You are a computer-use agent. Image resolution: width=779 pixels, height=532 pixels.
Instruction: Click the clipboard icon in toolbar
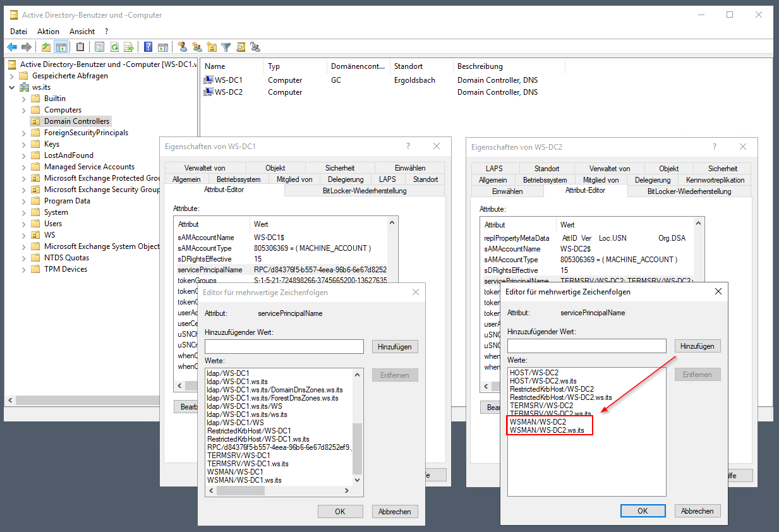pyautogui.click(x=80, y=47)
